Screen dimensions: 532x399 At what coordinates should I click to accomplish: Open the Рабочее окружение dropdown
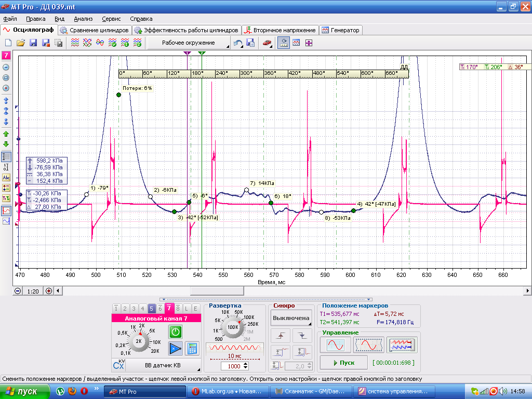click(x=189, y=43)
